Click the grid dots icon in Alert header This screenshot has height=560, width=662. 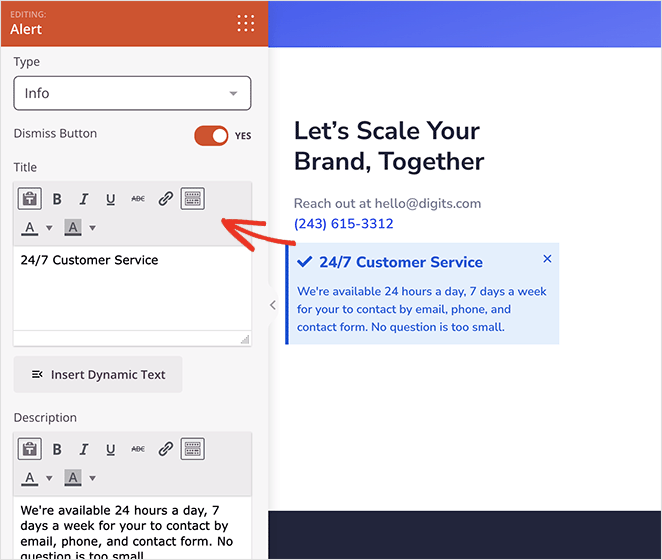[245, 23]
